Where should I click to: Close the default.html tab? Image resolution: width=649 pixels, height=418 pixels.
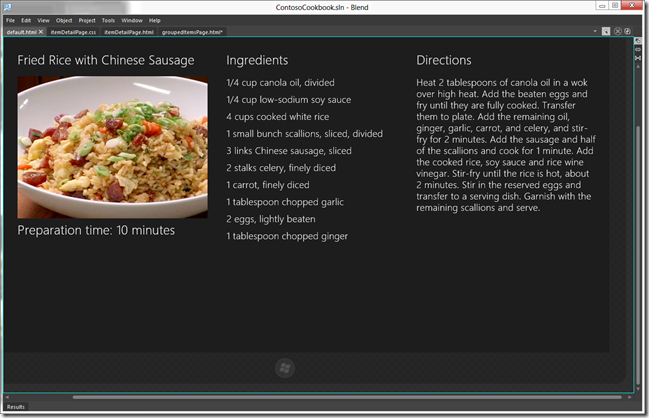click(x=41, y=32)
